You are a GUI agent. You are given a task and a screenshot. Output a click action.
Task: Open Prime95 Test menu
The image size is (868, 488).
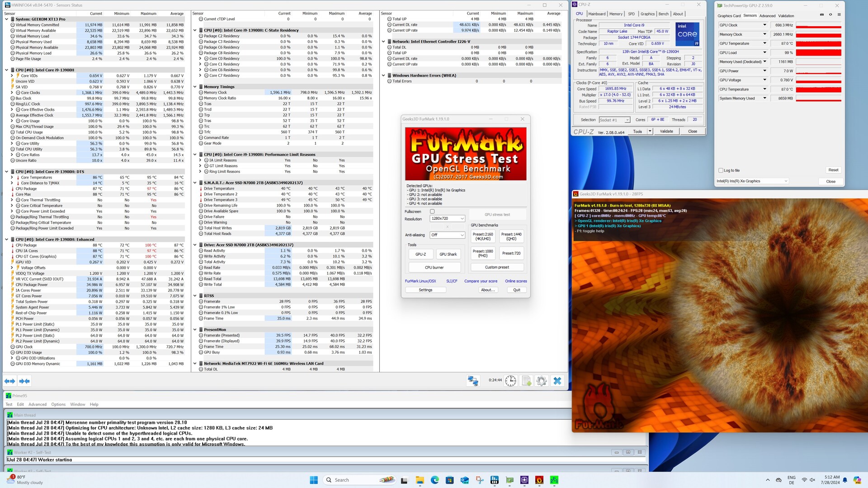(9, 404)
